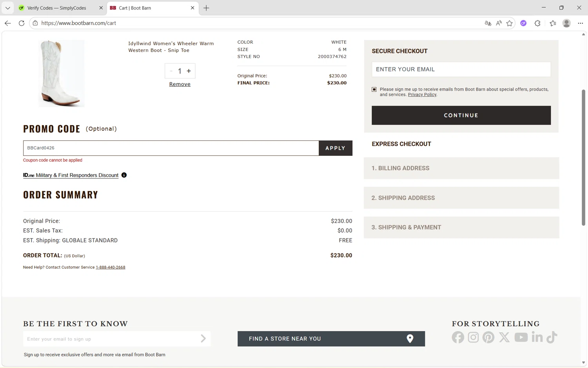
Task: Toggle read aloud in address bar
Action: (x=499, y=23)
